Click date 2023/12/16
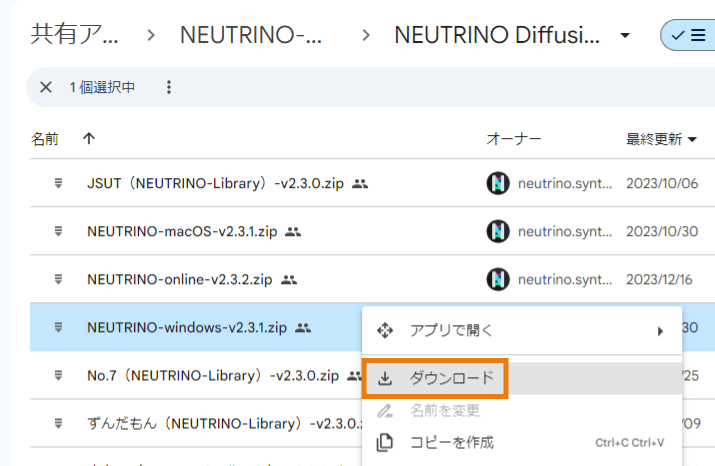The image size is (715, 466). click(659, 280)
